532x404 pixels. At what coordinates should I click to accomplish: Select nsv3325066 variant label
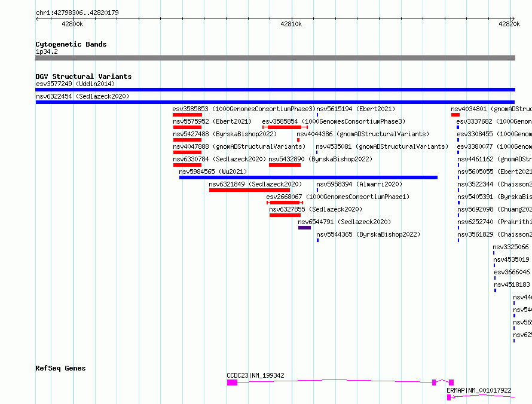(510, 247)
